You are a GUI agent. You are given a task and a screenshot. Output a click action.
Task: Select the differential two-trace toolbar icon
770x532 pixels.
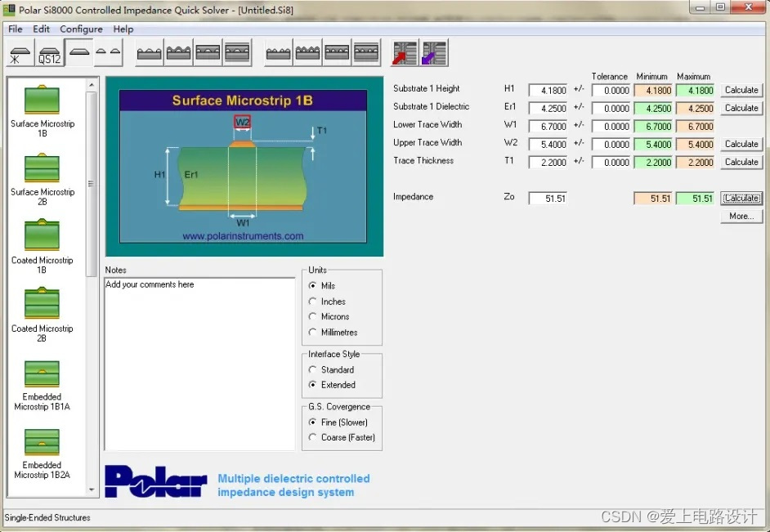click(108, 53)
